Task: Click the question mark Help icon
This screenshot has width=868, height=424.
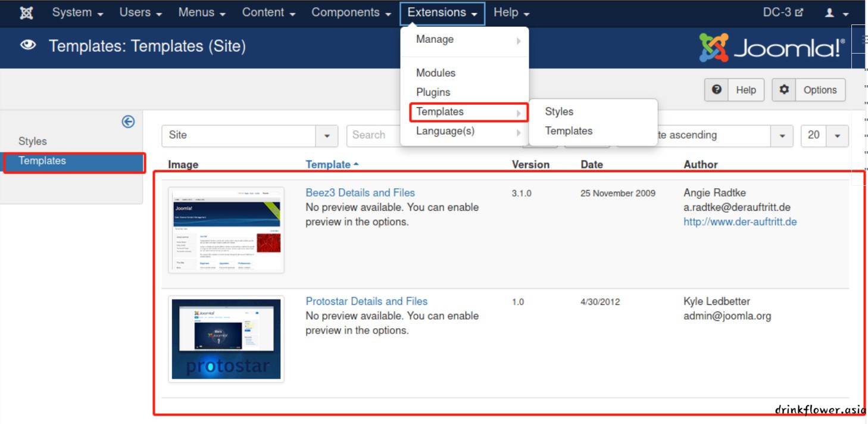Action: [717, 89]
